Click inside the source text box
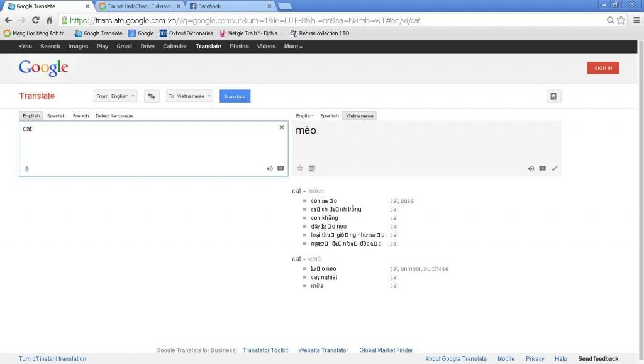 [x=153, y=149]
